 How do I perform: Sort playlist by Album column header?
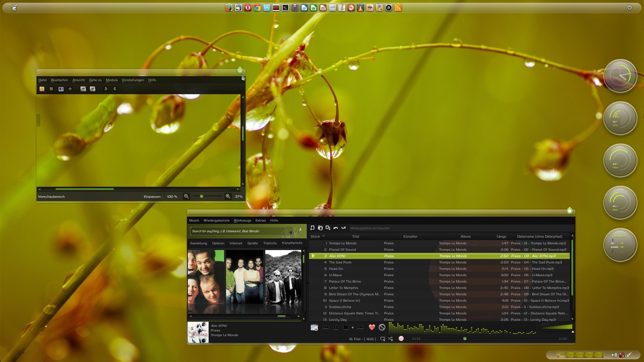465,237
